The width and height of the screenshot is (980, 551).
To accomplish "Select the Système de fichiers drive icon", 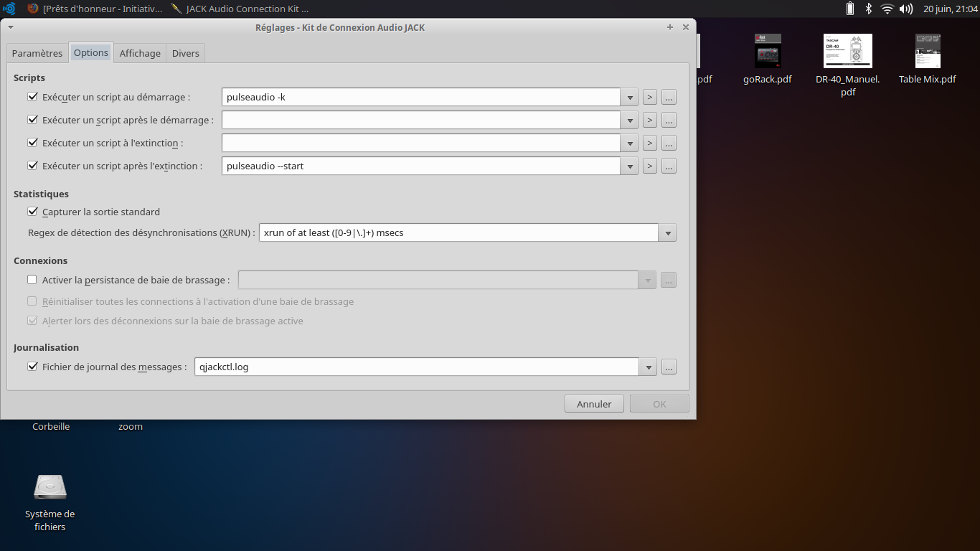I will [x=50, y=488].
